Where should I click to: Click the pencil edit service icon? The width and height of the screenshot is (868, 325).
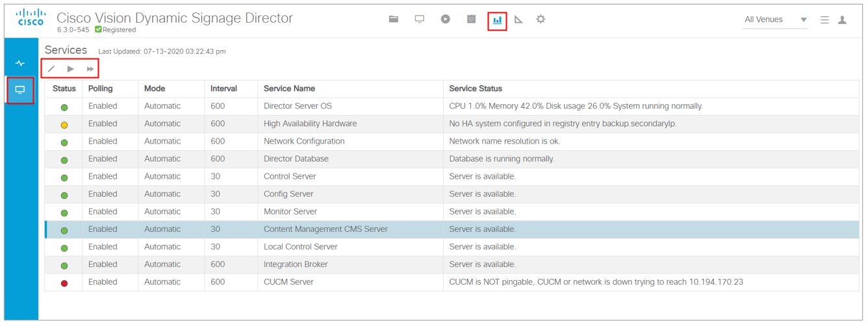coord(51,69)
